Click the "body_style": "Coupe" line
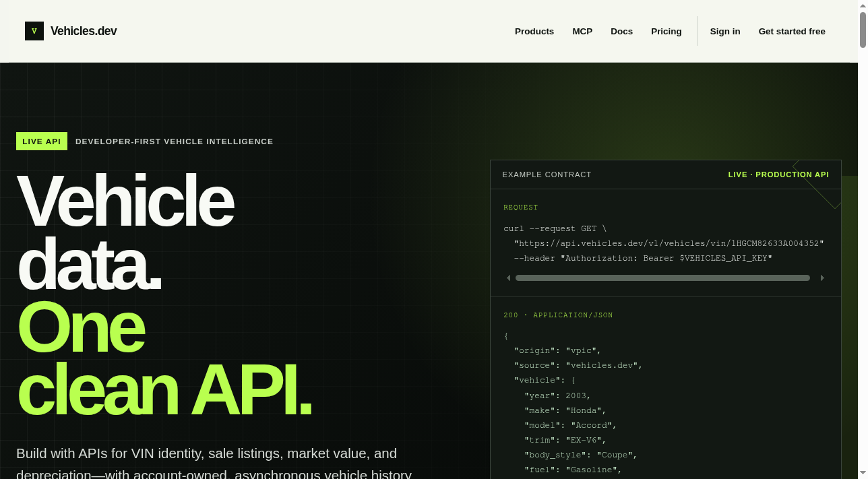868x479 pixels. tap(581, 455)
